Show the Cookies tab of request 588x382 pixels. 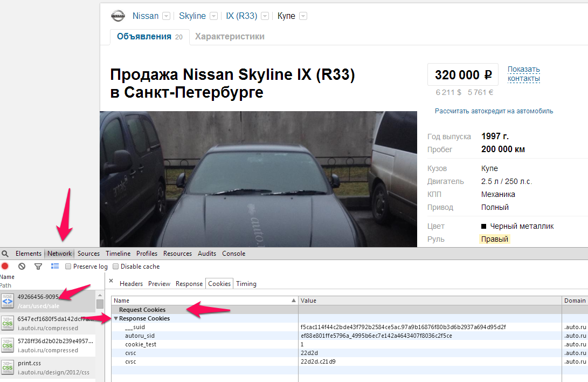point(219,284)
